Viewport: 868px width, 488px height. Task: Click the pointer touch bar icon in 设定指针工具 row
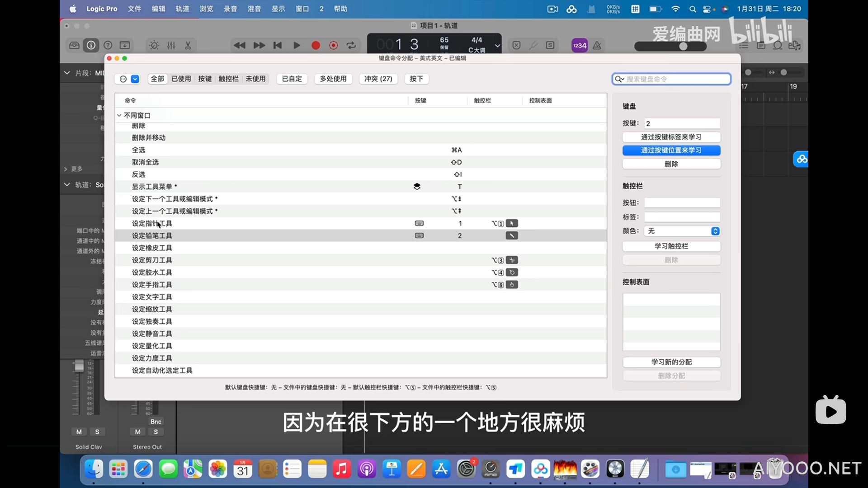[512, 223]
